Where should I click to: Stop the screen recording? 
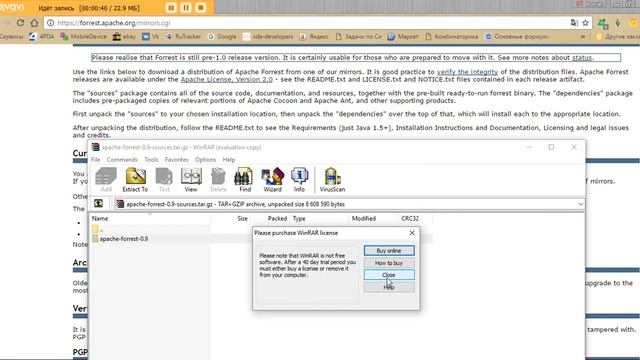(x=201, y=8)
